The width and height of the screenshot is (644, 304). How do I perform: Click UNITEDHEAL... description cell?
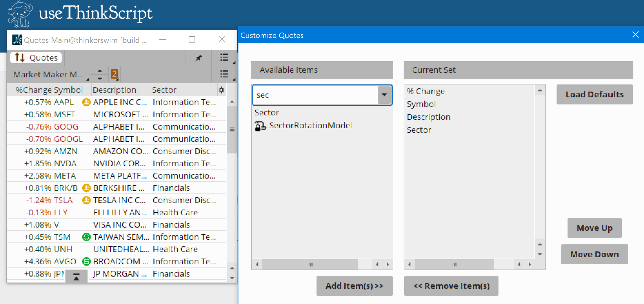(121, 249)
